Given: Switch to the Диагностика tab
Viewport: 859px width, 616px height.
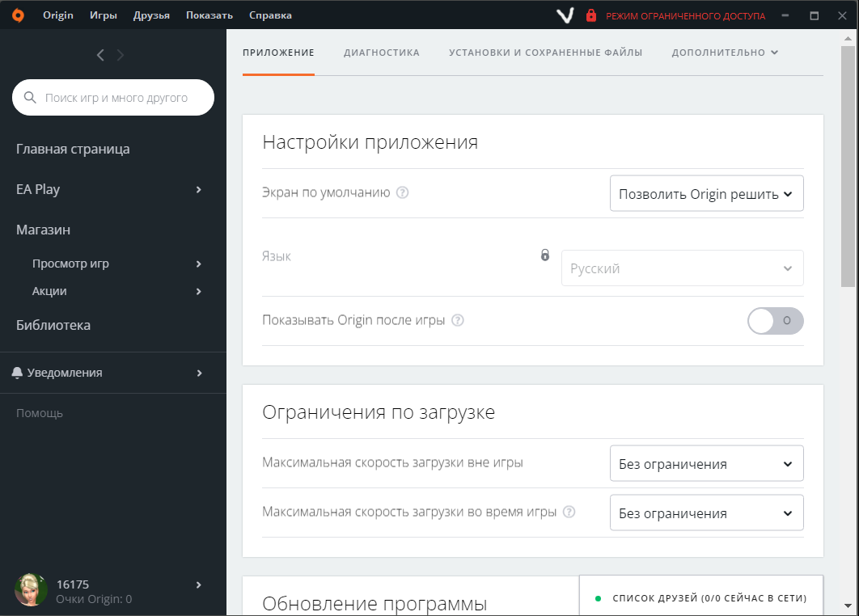Looking at the screenshot, I should [381, 53].
